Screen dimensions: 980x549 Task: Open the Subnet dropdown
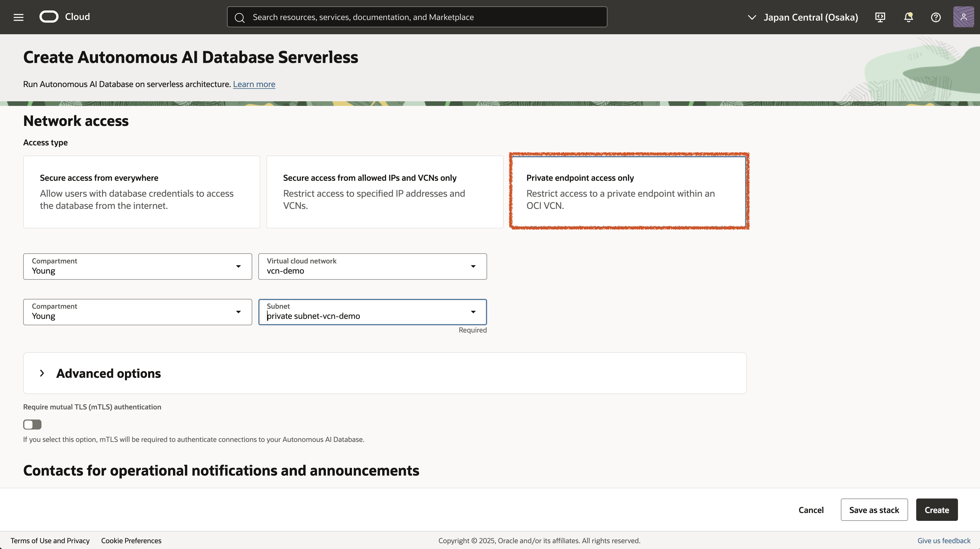point(372,312)
